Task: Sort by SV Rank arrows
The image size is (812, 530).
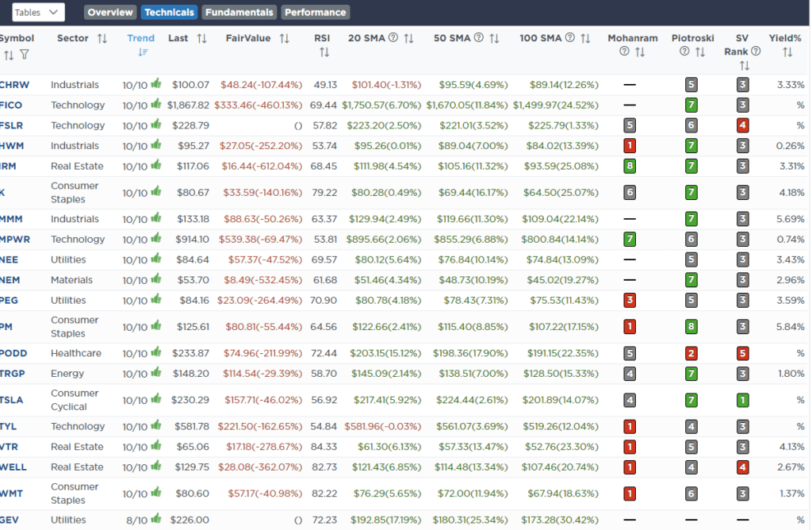Action: tap(744, 66)
